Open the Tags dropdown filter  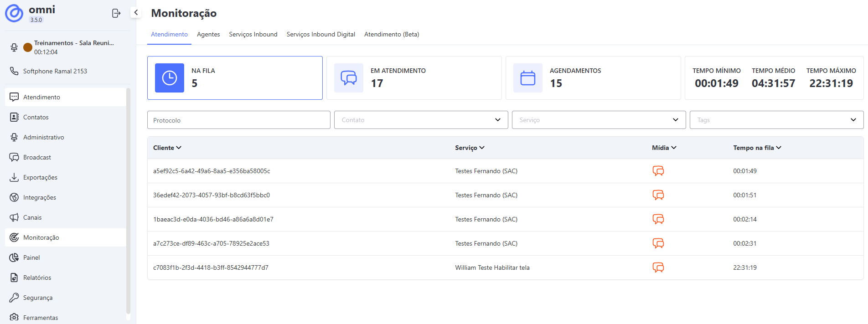(776, 120)
